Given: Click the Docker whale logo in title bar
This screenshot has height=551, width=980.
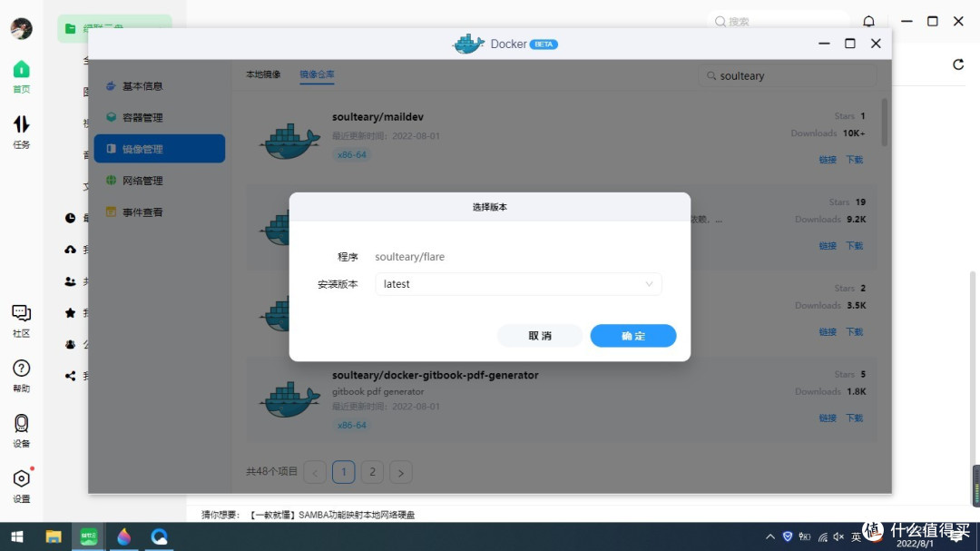Looking at the screenshot, I should coord(468,43).
